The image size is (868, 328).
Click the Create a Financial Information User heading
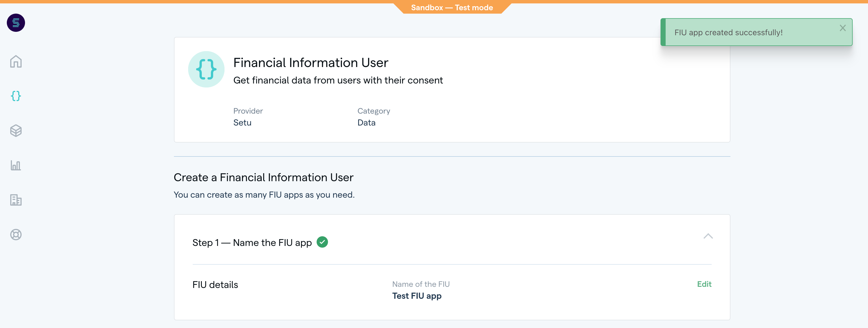tap(263, 177)
